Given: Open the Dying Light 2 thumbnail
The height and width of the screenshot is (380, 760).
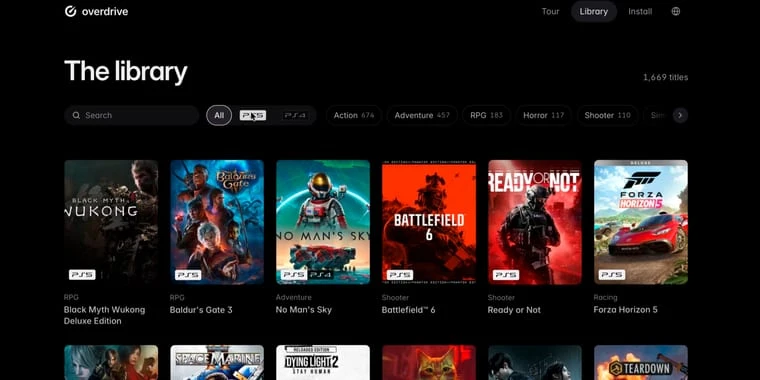Looking at the screenshot, I should point(323,363).
